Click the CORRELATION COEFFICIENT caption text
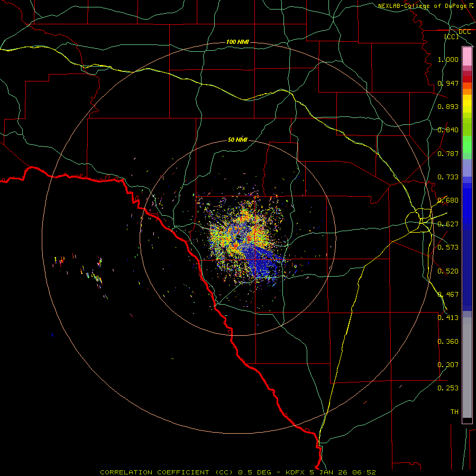This screenshot has width=476, height=476. coord(154,472)
